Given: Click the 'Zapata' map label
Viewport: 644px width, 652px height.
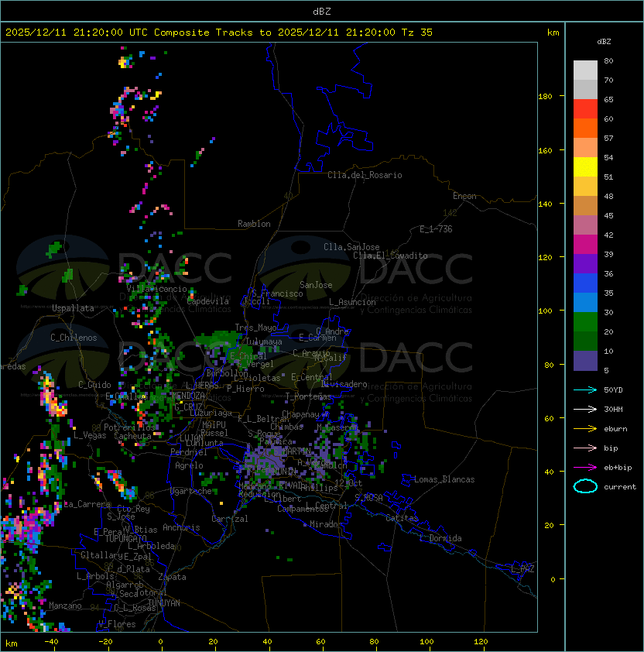Looking at the screenshot, I should pyautogui.click(x=172, y=577).
